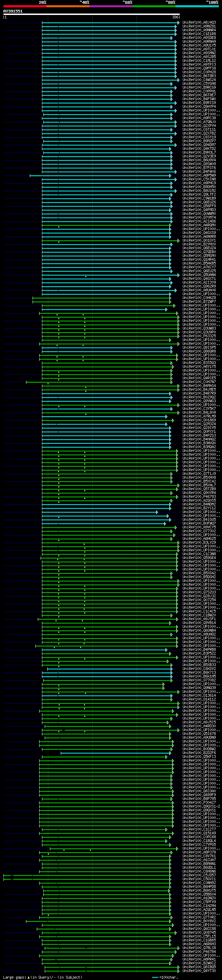Select the UniRef100_O01869 entry

click(199, 420)
